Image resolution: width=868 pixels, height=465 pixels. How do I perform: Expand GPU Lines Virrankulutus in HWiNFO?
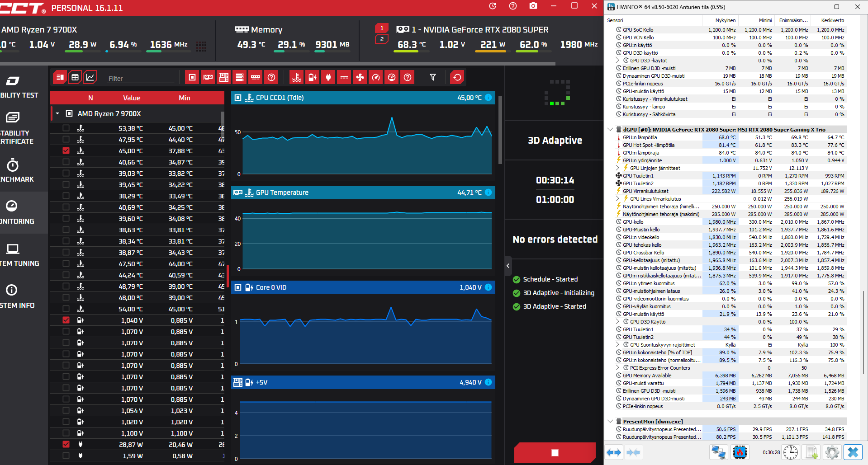[618, 199]
